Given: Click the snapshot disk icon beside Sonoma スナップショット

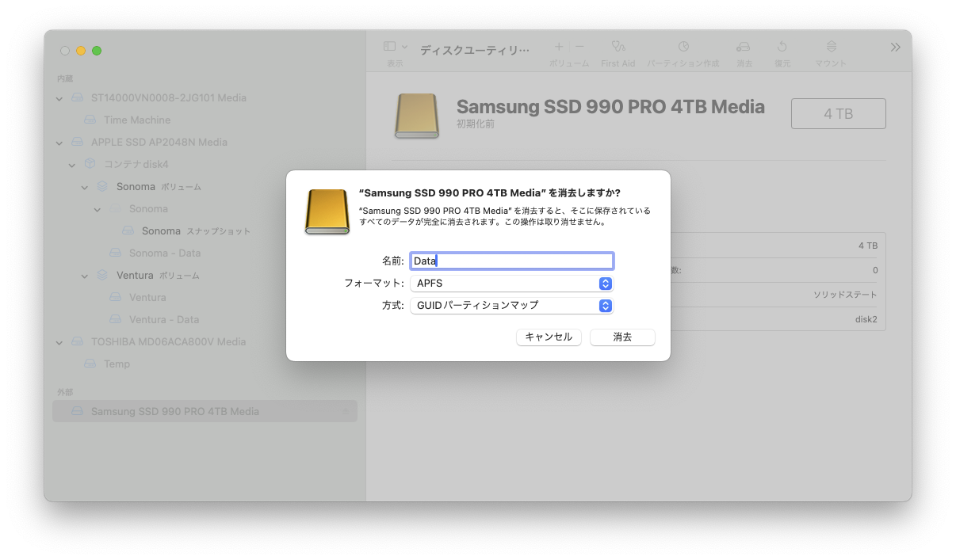Looking at the screenshot, I should 128,230.
